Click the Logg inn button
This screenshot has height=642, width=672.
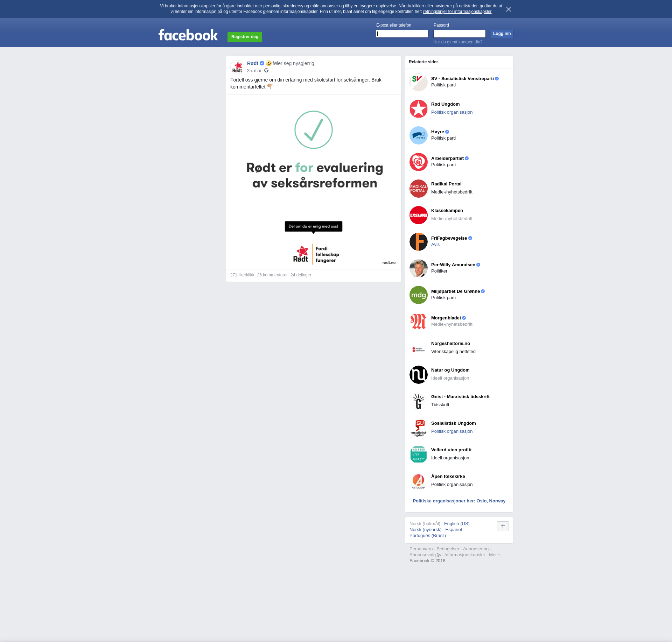[502, 34]
